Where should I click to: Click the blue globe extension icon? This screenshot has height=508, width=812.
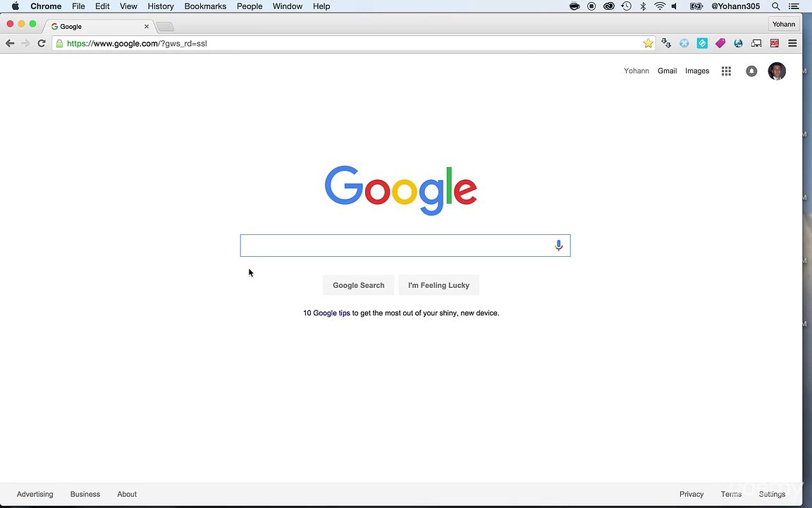point(739,44)
